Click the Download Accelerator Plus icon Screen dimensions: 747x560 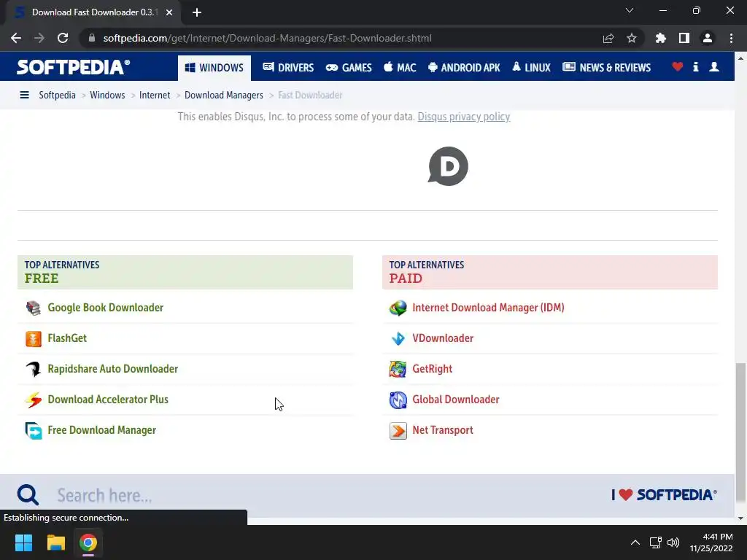coord(34,400)
